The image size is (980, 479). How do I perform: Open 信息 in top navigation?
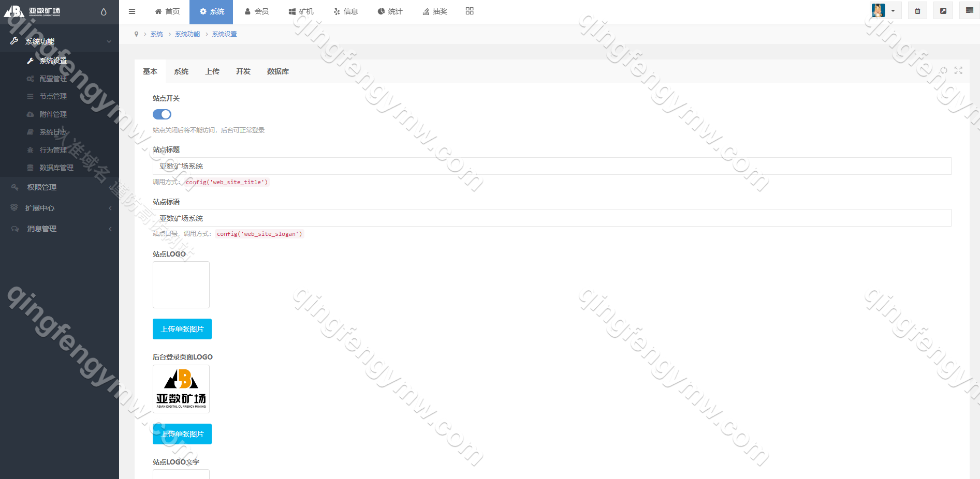coord(345,11)
